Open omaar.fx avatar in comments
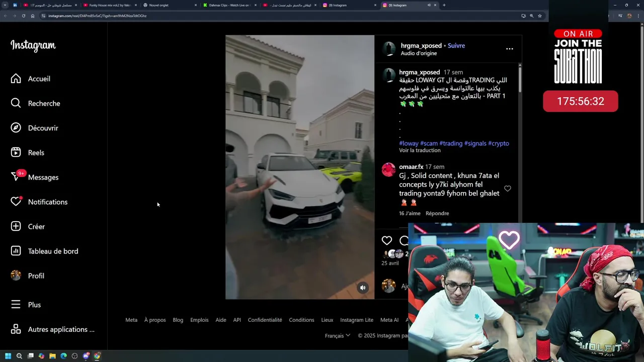644x362 pixels. coord(388,170)
